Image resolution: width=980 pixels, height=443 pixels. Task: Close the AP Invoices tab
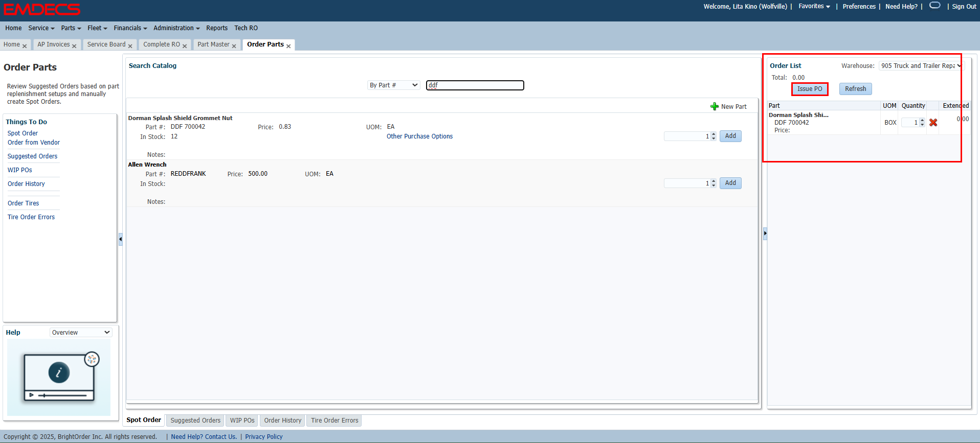(74, 46)
